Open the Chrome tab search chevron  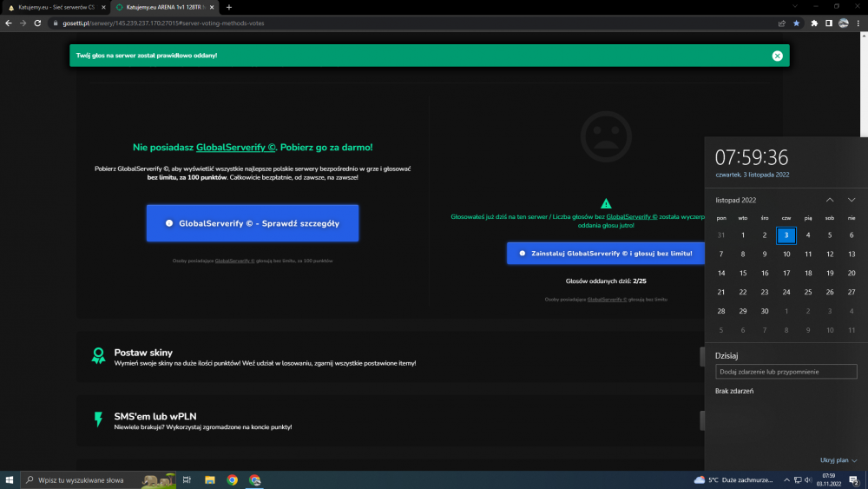pos(795,7)
